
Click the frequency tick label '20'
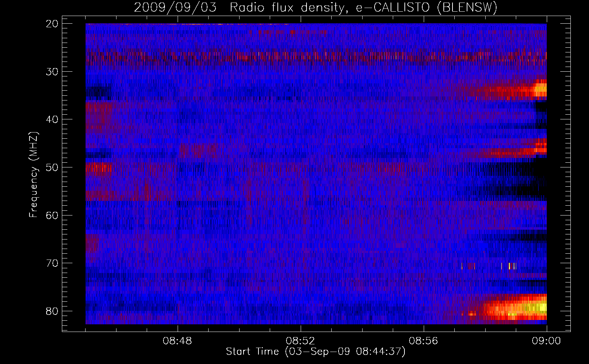click(x=52, y=24)
